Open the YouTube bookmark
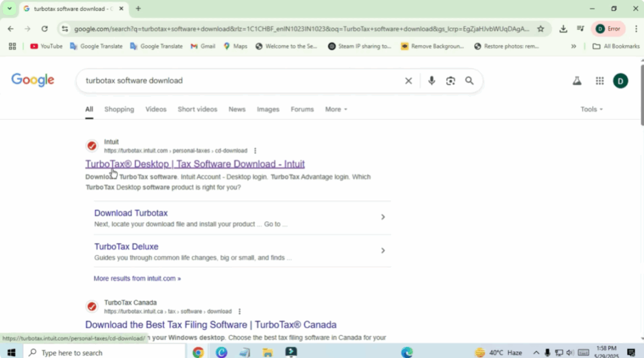 tap(47, 46)
